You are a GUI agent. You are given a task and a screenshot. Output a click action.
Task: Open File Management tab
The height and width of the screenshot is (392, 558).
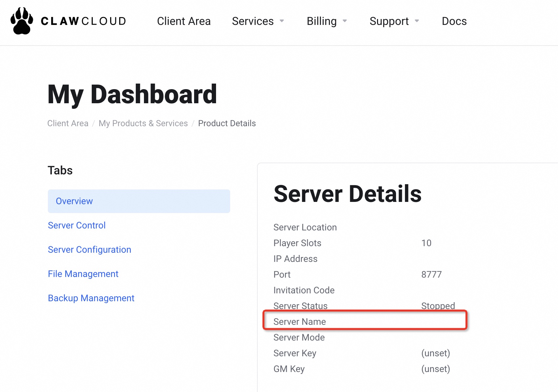pyautogui.click(x=83, y=274)
